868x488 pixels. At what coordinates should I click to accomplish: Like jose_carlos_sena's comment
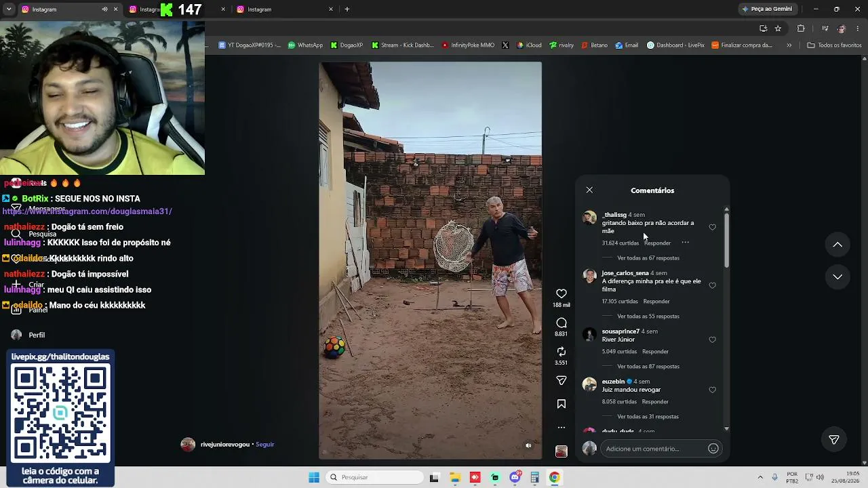tap(712, 285)
